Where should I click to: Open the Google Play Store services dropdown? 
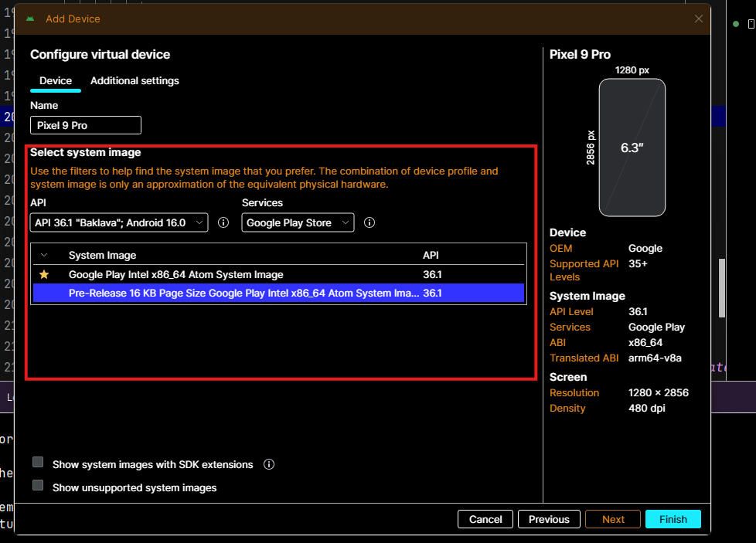tap(298, 222)
